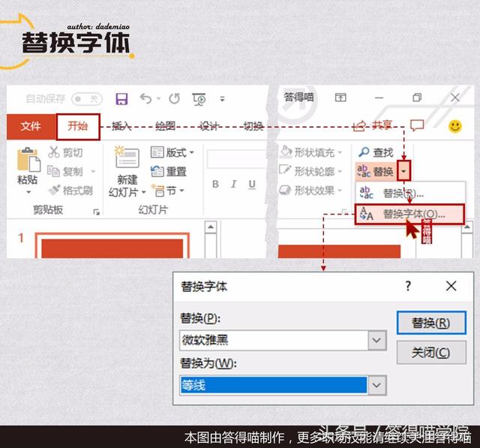Open the comments speech bubble icon

point(417,125)
